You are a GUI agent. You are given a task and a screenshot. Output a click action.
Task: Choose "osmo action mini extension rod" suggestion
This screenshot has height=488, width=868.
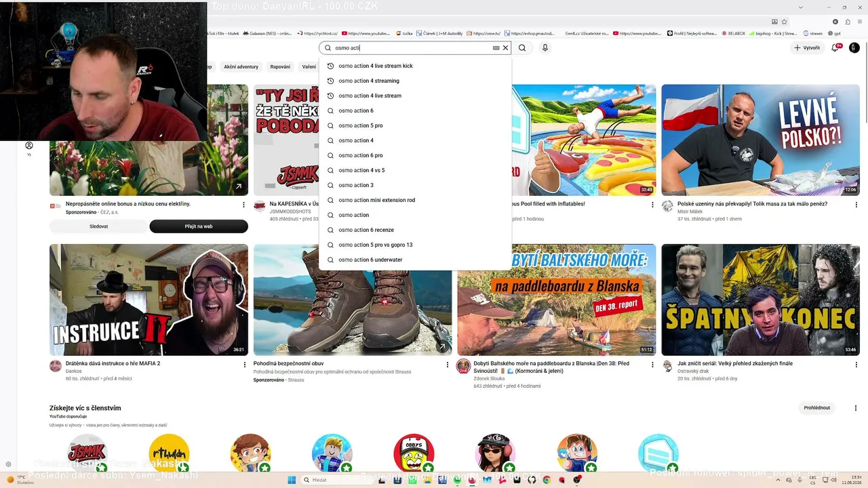tap(415, 200)
